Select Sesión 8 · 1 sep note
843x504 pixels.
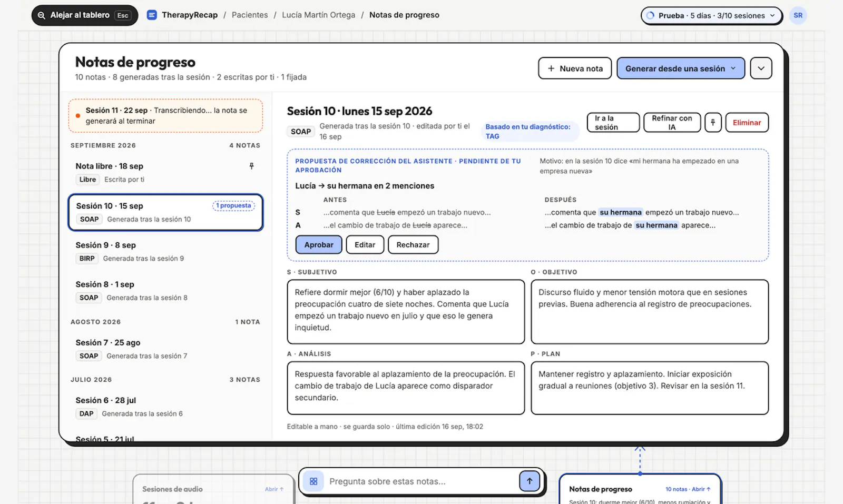coord(165,291)
